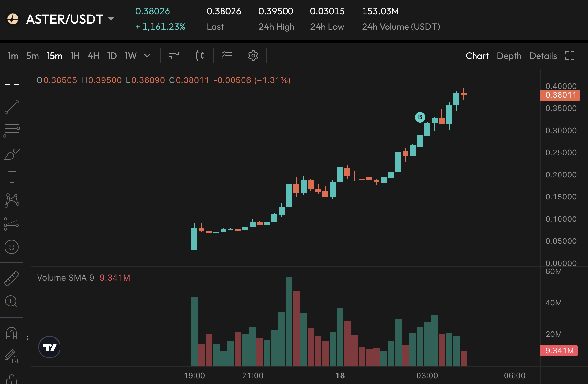Toggle fullscreen chart view

[x=570, y=56]
